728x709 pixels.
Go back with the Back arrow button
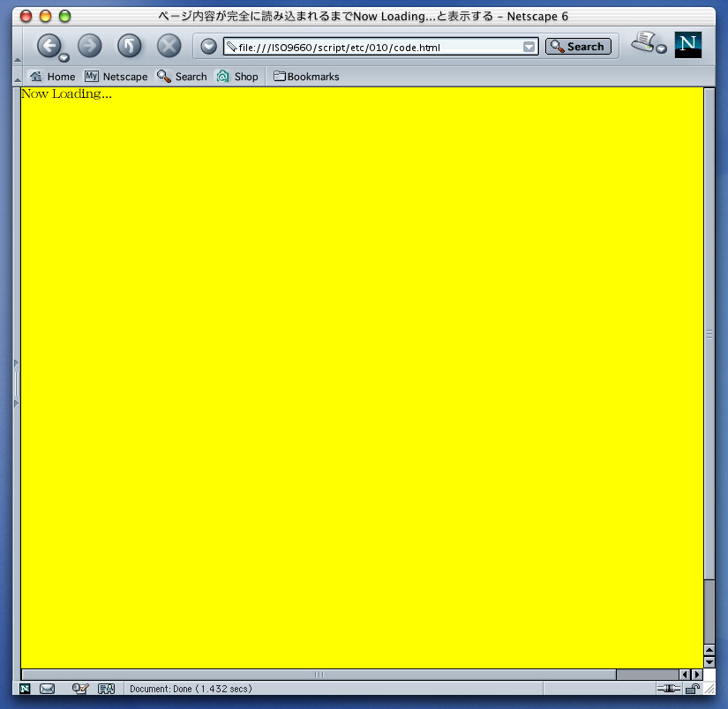[49, 46]
